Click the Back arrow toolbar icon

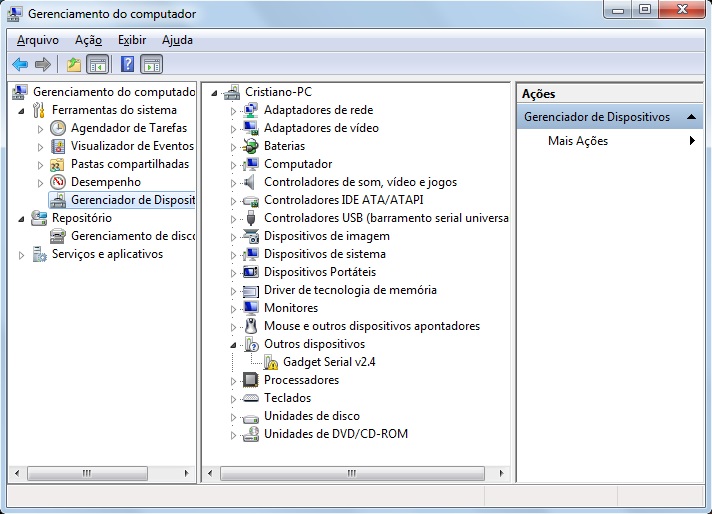click(20, 65)
